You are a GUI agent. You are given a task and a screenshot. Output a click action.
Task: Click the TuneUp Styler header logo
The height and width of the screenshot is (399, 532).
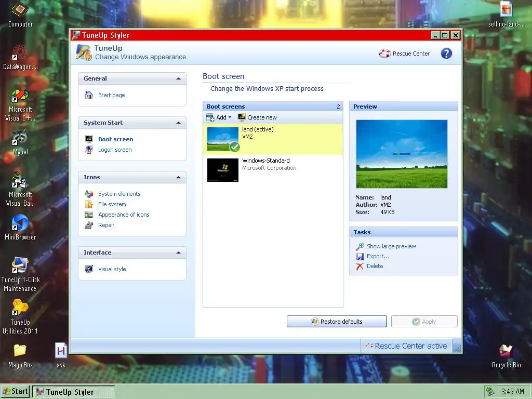[x=84, y=52]
